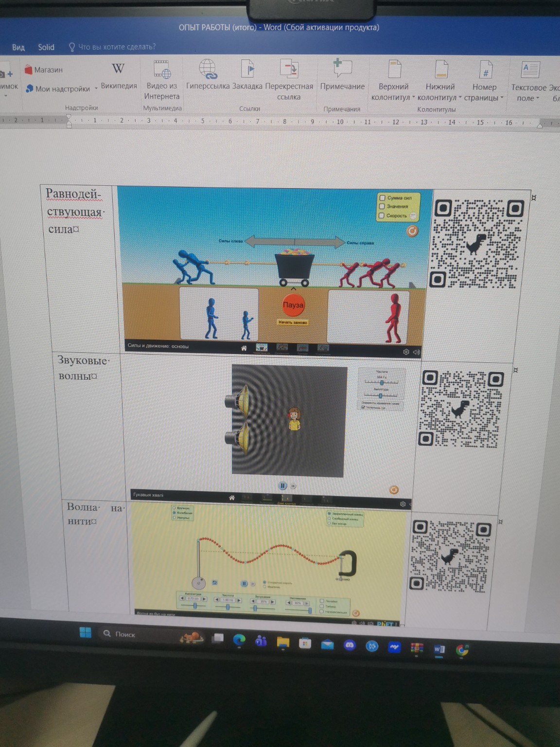560x747 pixels.
Task: Open the Магазин (Store) add-ins
Action: (x=44, y=70)
